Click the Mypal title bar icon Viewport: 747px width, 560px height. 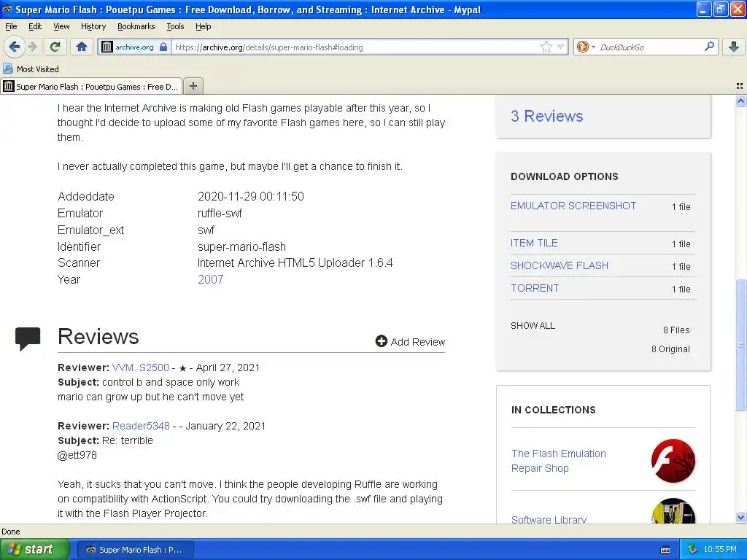[x=7, y=9]
